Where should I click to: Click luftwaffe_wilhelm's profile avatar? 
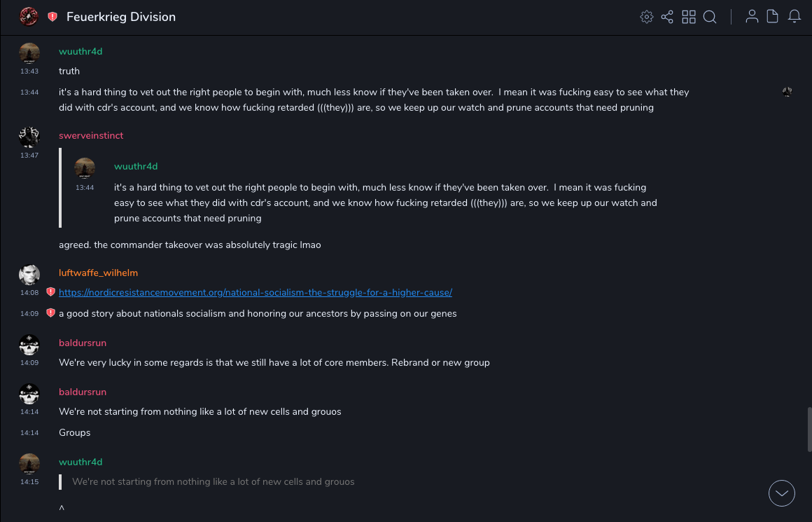coord(29,275)
